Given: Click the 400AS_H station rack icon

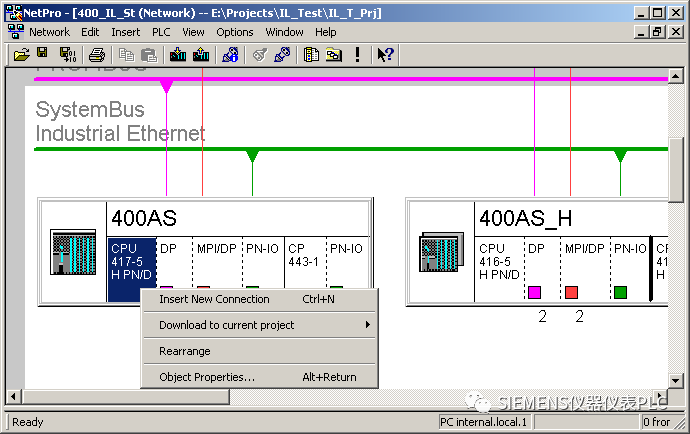Looking at the screenshot, I should [x=441, y=252].
